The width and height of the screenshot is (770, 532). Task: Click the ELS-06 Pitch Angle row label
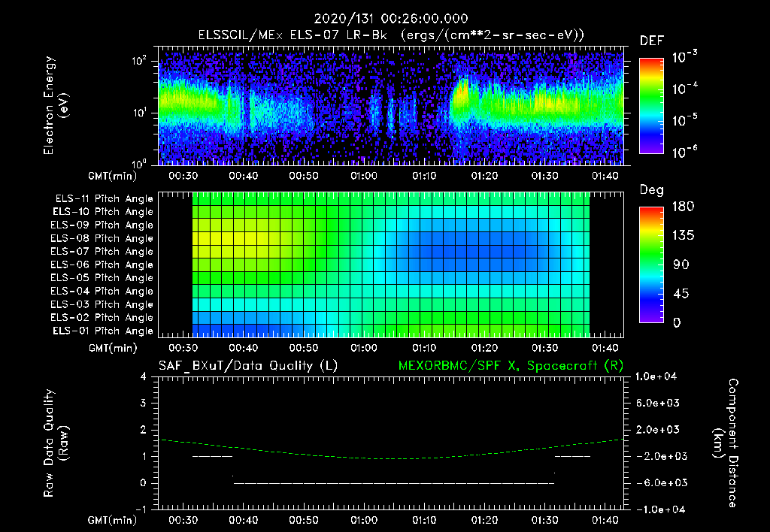pyautogui.click(x=102, y=264)
